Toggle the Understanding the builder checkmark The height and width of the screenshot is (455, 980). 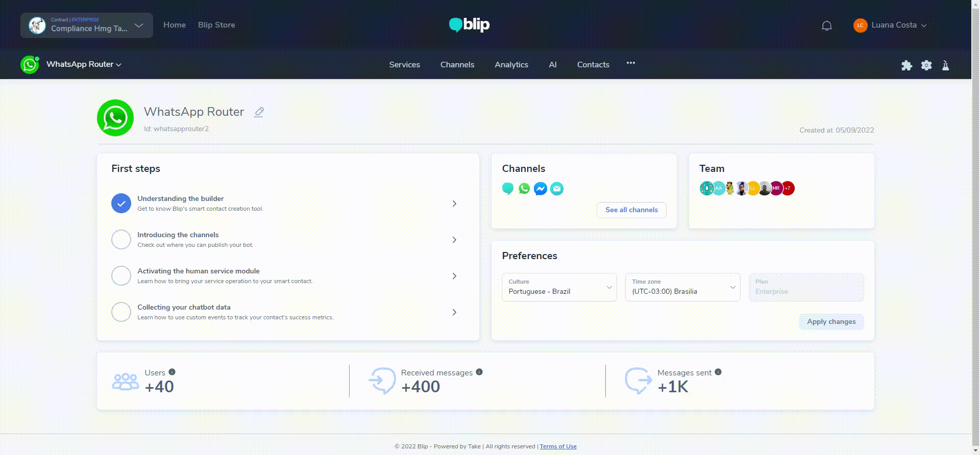(121, 204)
